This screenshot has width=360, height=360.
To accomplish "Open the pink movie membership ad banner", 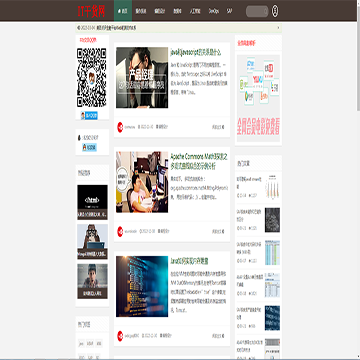I will tap(258, 98).
